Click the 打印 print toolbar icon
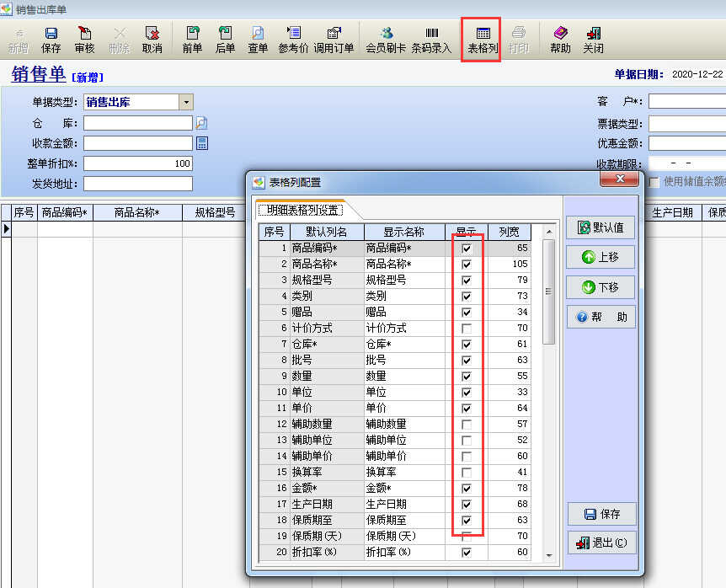Screen dimensions: 726x588 [x=519, y=40]
